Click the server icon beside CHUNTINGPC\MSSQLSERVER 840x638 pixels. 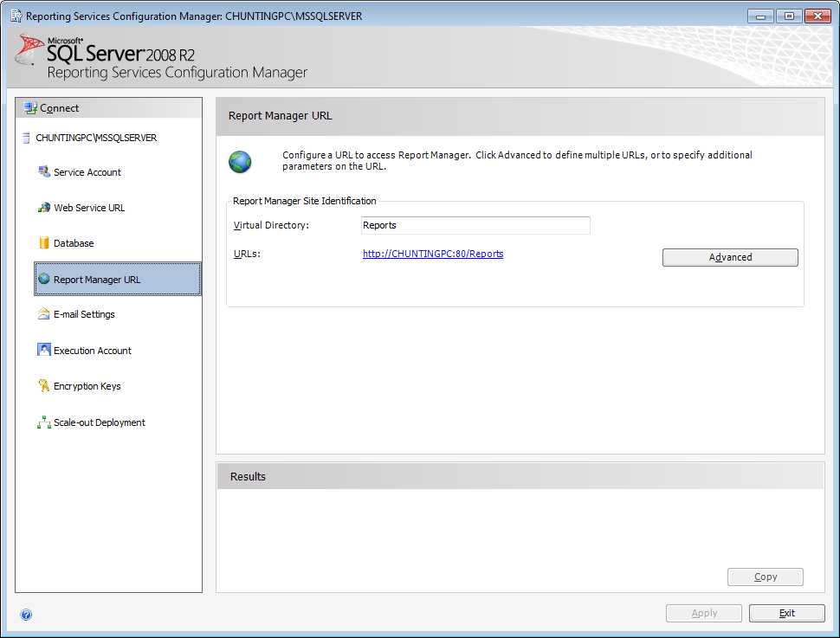click(x=26, y=139)
